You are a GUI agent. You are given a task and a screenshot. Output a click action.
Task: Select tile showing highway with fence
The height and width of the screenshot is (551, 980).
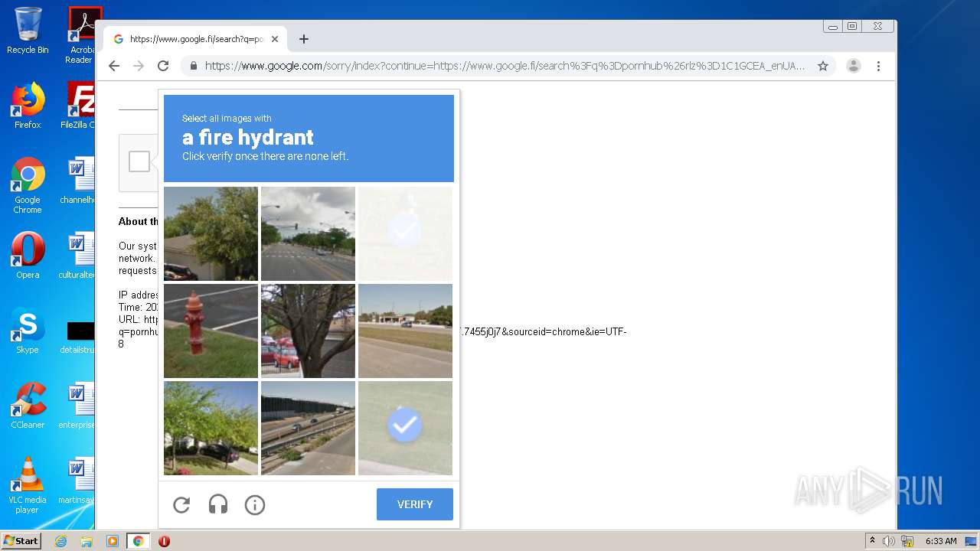coord(308,428)
